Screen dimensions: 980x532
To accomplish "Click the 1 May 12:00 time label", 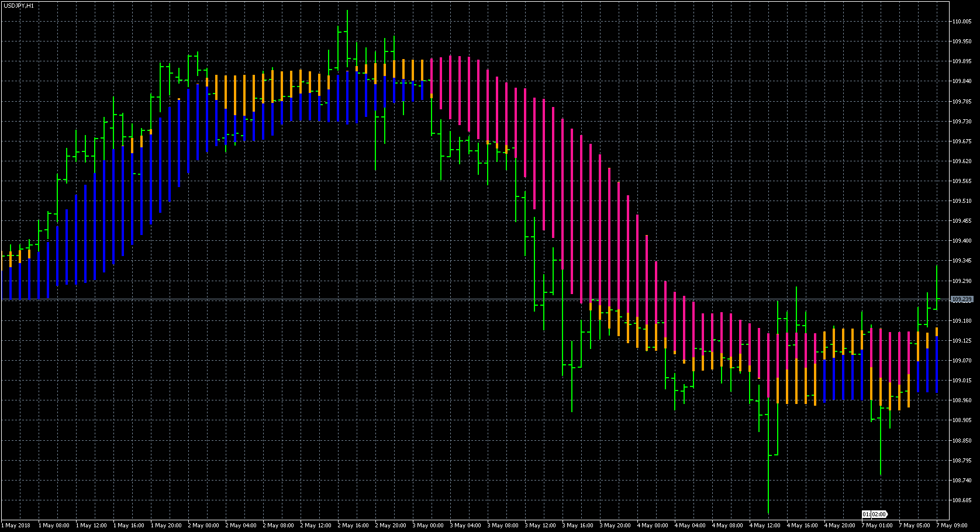I will click(x=91, y=526).
